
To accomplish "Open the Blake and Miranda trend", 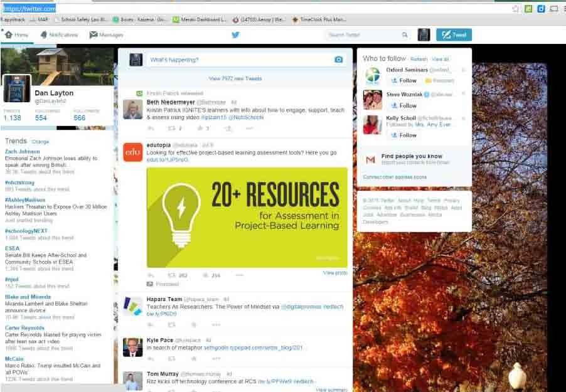I will [x=28, y=297].
